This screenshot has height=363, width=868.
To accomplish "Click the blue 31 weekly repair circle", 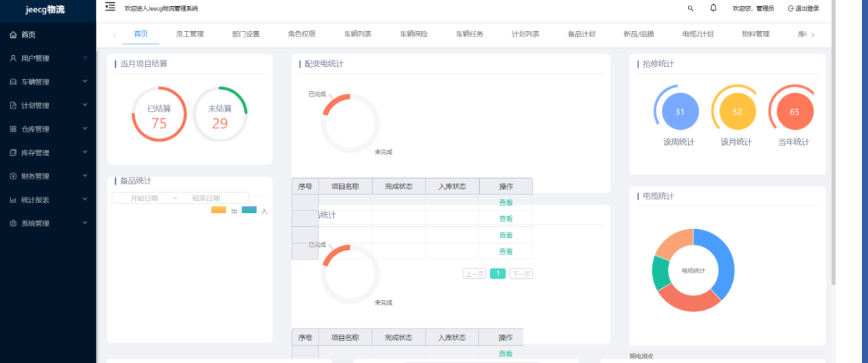I will pyautogui.click(x=680, y=112).
